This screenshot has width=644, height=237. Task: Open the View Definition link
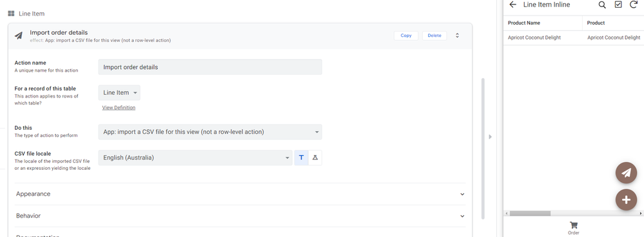[119, 108]
